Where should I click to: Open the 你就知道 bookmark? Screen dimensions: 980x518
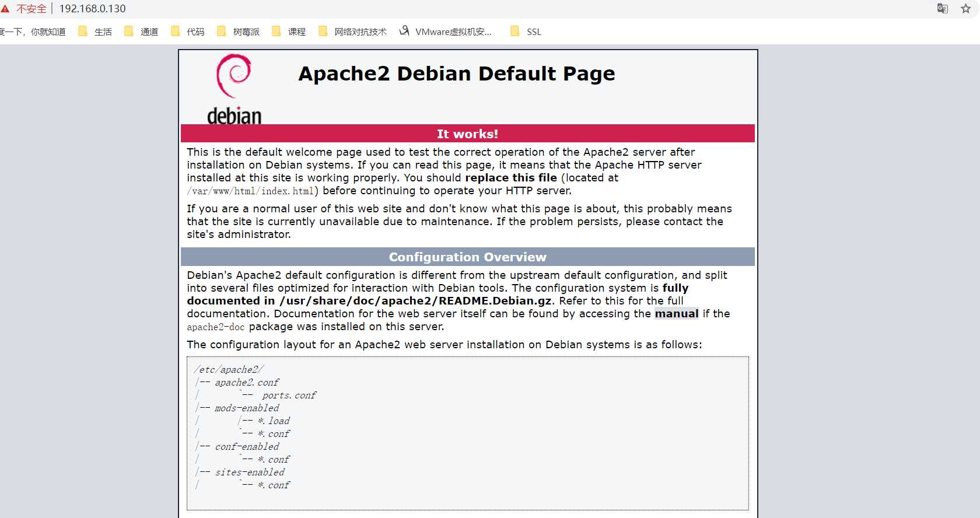(x=33, y=32)
